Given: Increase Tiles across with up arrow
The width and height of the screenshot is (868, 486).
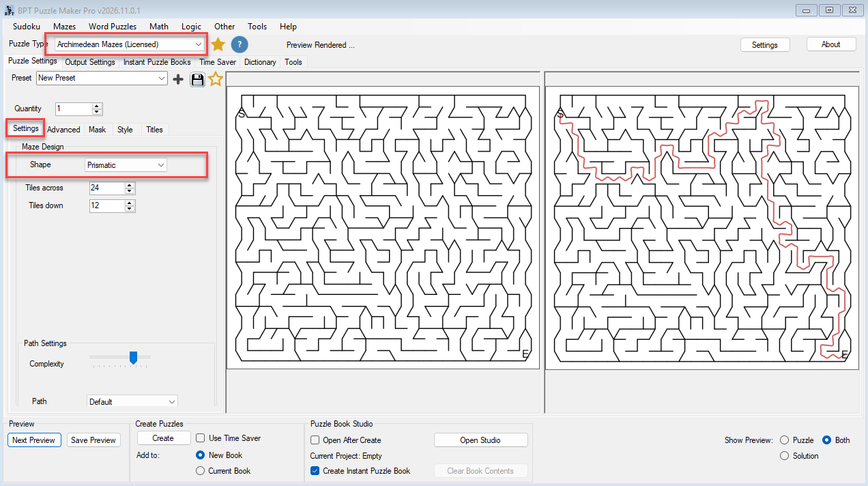Looking at the screenshot, I should (130, 185).
